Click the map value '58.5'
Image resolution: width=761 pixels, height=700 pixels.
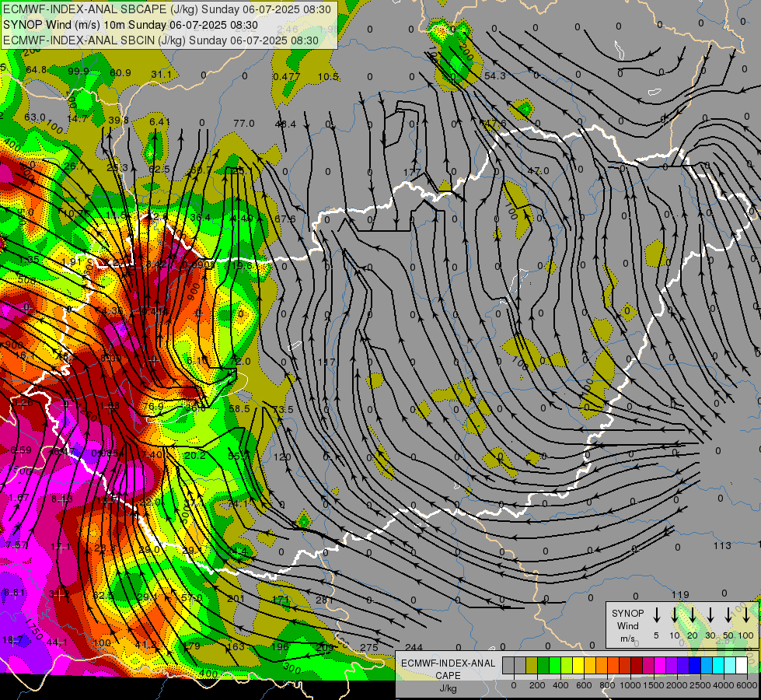tap(239, 408)
